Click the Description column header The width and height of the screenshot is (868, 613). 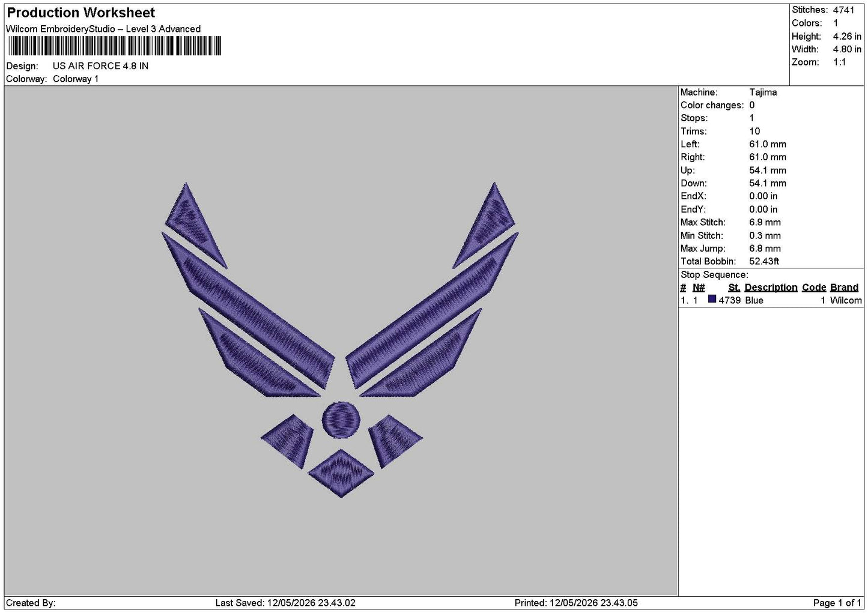click(771, 288)
